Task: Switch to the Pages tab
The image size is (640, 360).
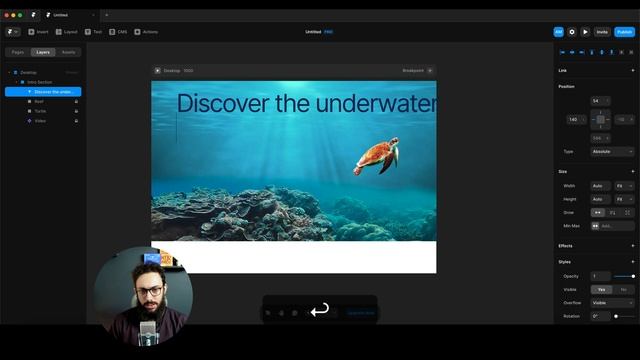Action: coord(18,52)
